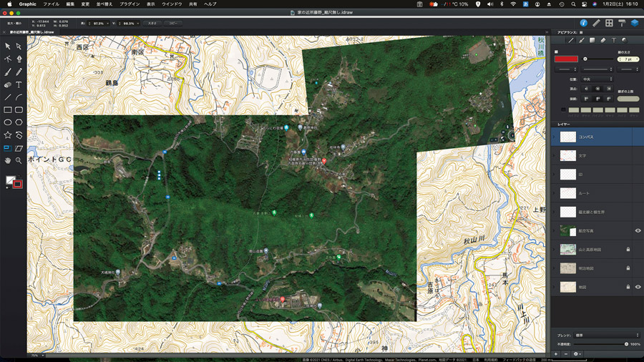Pick the Star shape tool
The width and height of the screenshot is (644, 362).
pos(7,134)
